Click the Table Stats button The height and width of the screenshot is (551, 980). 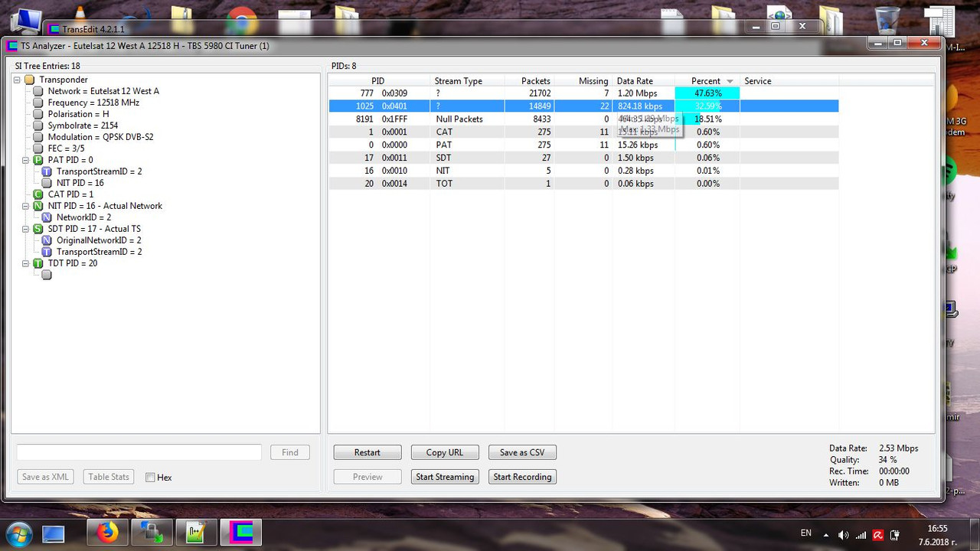click(x=109, y=477)
